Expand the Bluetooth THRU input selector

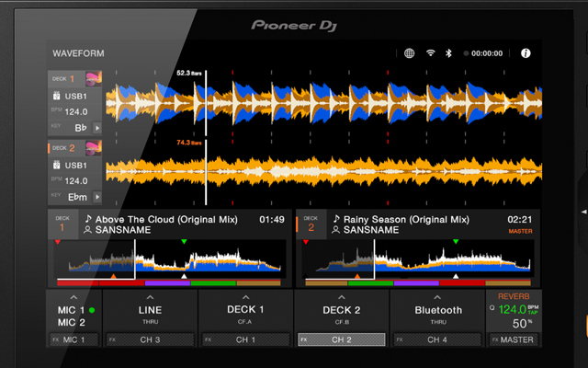tap(436, 297)
